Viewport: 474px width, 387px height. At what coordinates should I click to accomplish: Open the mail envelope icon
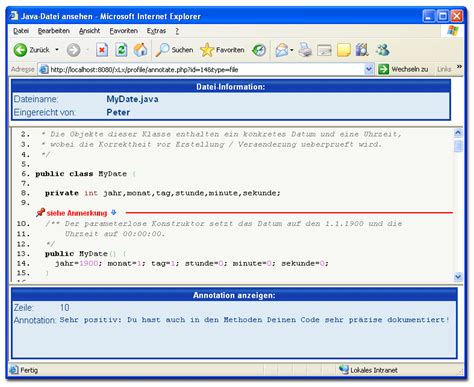tap(282, 50)
